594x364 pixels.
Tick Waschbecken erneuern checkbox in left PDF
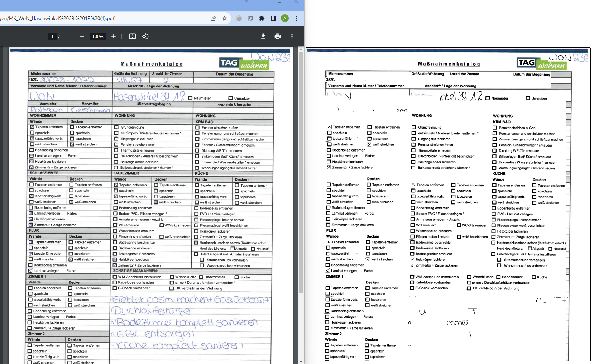pos(115,231)
